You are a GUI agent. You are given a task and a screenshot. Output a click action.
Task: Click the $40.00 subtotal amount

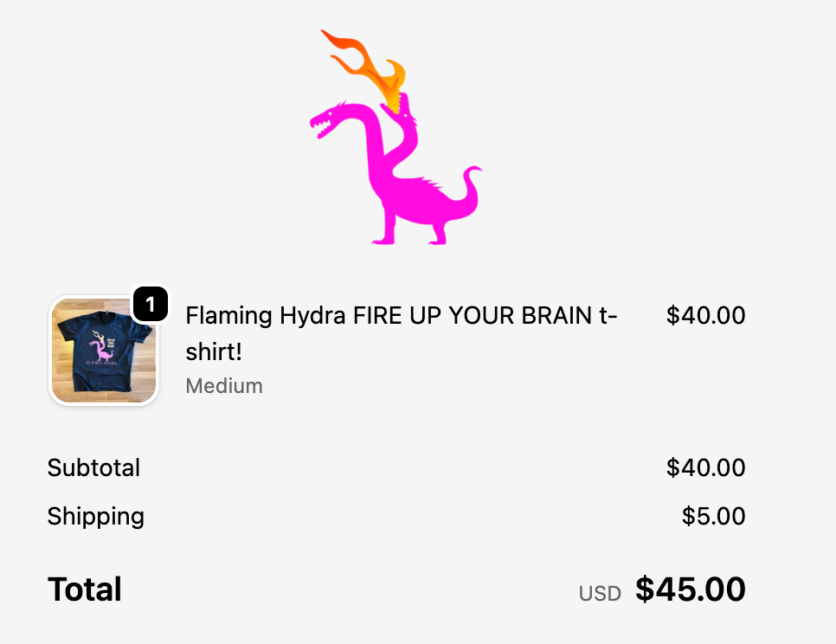point(705,467)
